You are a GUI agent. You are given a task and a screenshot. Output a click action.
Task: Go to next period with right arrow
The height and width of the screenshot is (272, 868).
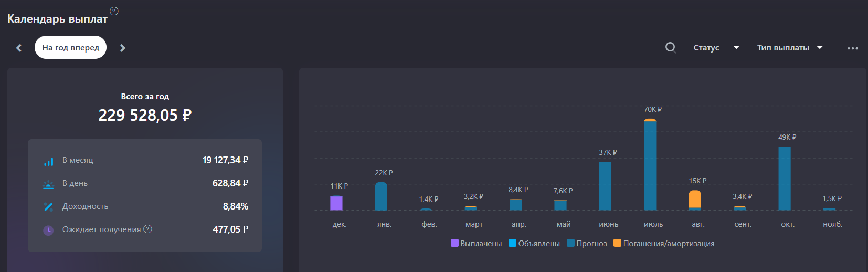[x=123, y=48]
